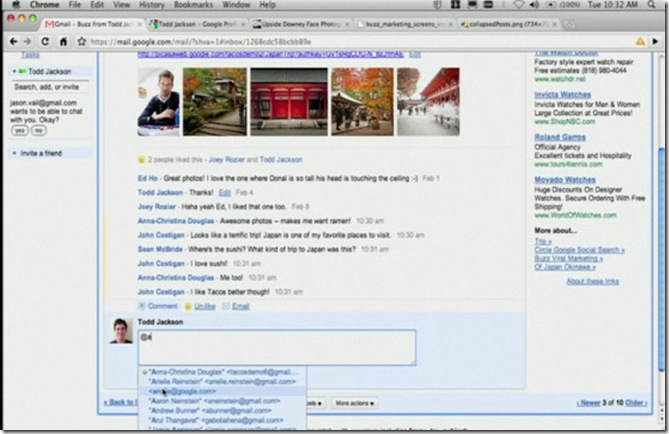The image size is (669, 434).
Task: Click Todd Jackson chat status camera icon
Action: (22, 71)
